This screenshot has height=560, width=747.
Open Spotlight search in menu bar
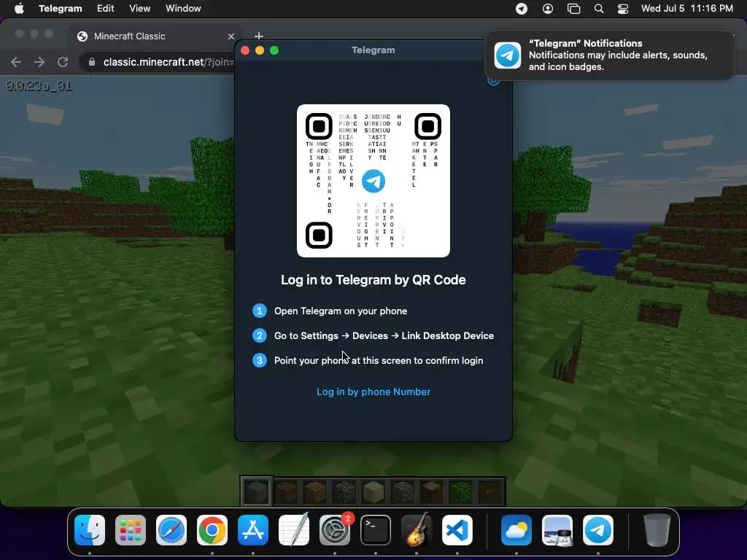pos(599,9)
